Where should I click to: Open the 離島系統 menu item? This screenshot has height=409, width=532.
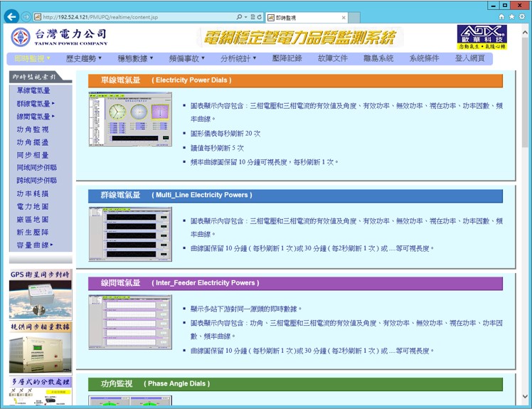click(x=378, y=58)
